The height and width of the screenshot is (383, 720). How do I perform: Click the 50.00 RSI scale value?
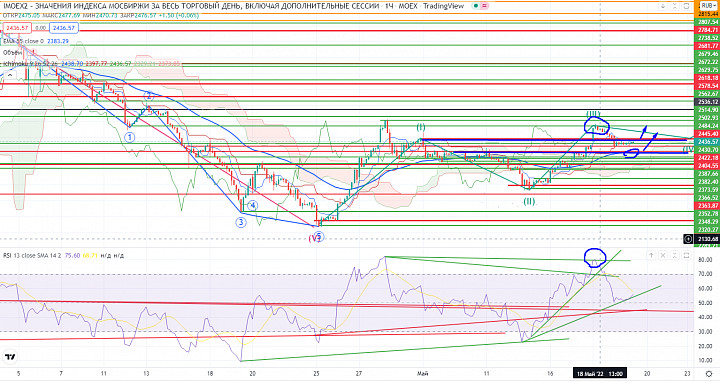(706, 303)
